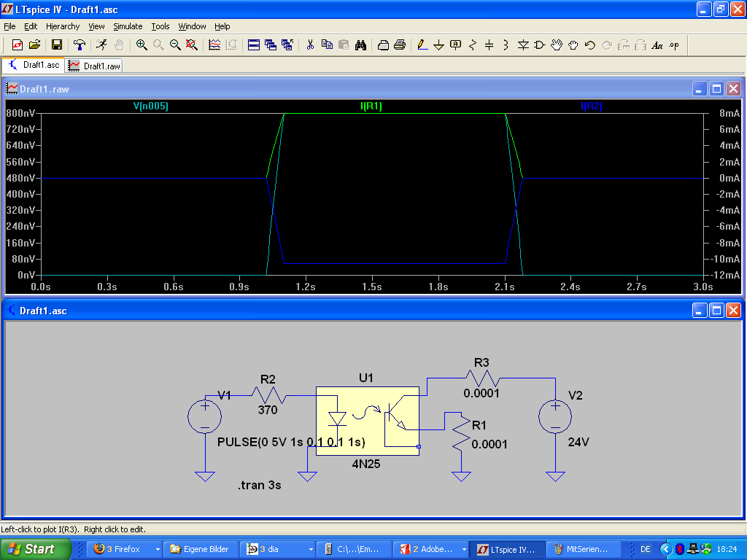Click voltage source V2 symbol

coord(555,416)
